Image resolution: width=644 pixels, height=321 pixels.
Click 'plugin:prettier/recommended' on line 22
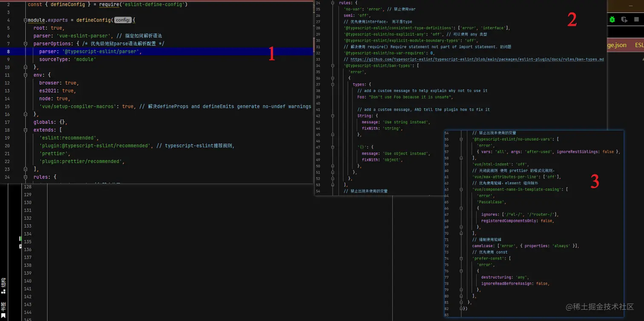click(x=82, y=161)
